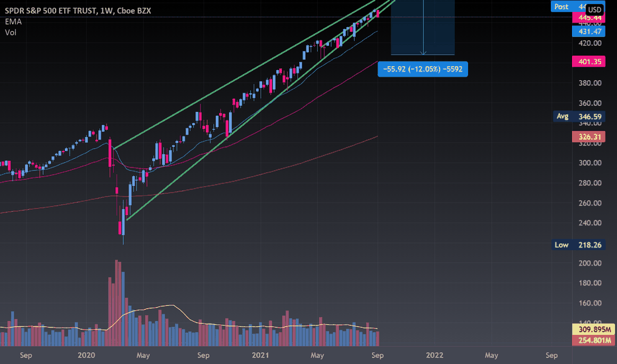This screenshot has width=617, height=364.
Task: Click the 380.00 price axis label
Action: pyautogui.click(x=590, y=83)
